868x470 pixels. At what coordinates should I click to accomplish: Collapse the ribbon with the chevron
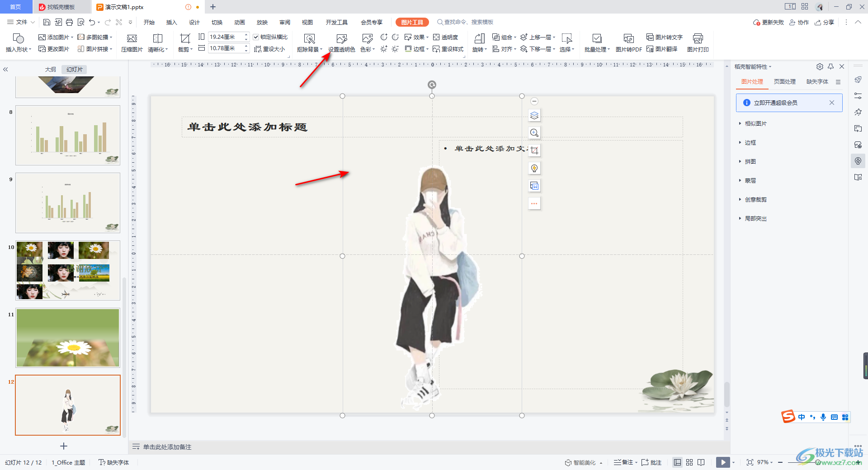point(858,22)
